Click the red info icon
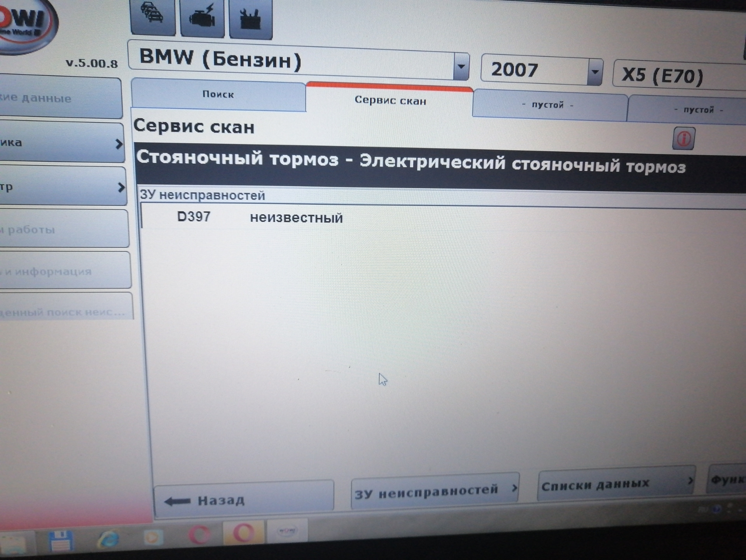 pos(684,138)
